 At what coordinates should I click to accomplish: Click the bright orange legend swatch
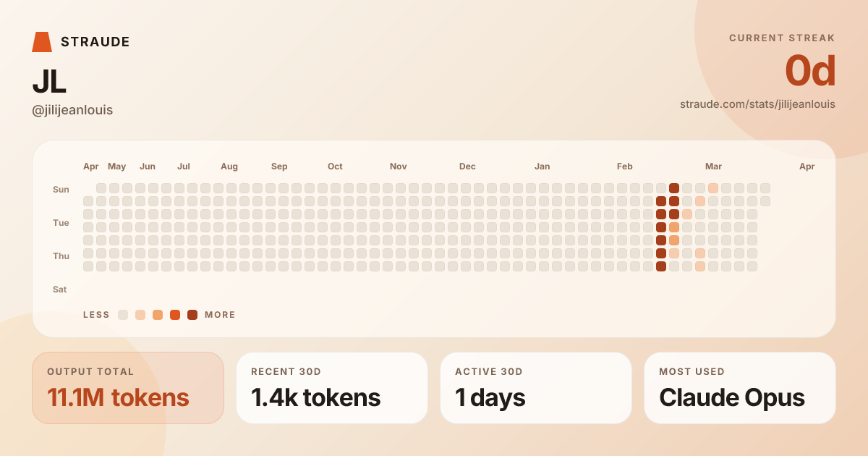175,315
